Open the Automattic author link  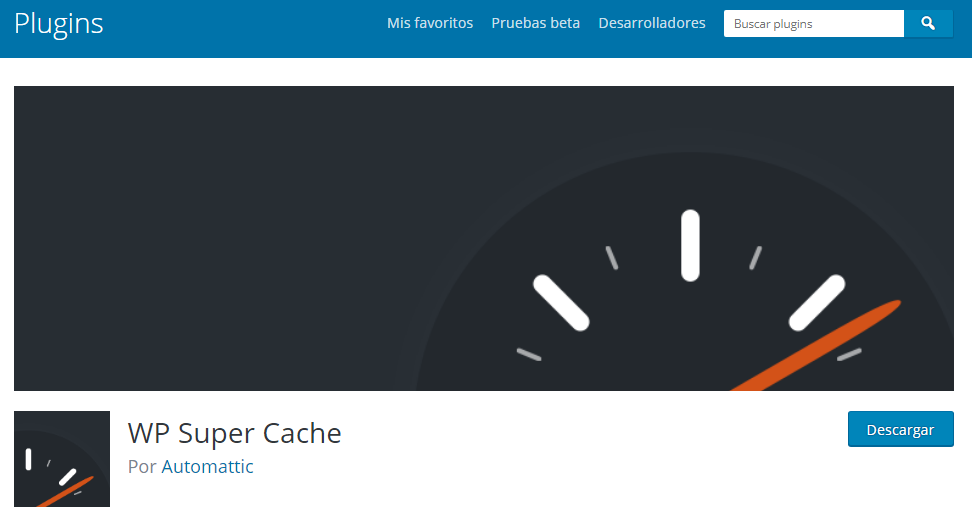click(x=207, y=466)
